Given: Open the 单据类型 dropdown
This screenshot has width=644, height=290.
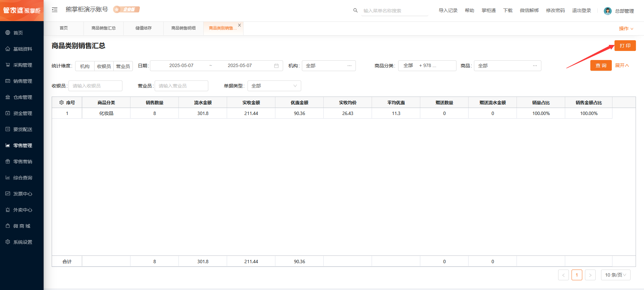Looking at the screenshot, I should [x=274, y=86].
